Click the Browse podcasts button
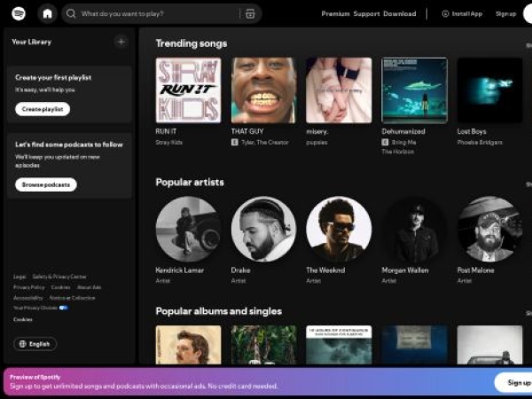Screen dimensions: 532x399 pos(46,184)
